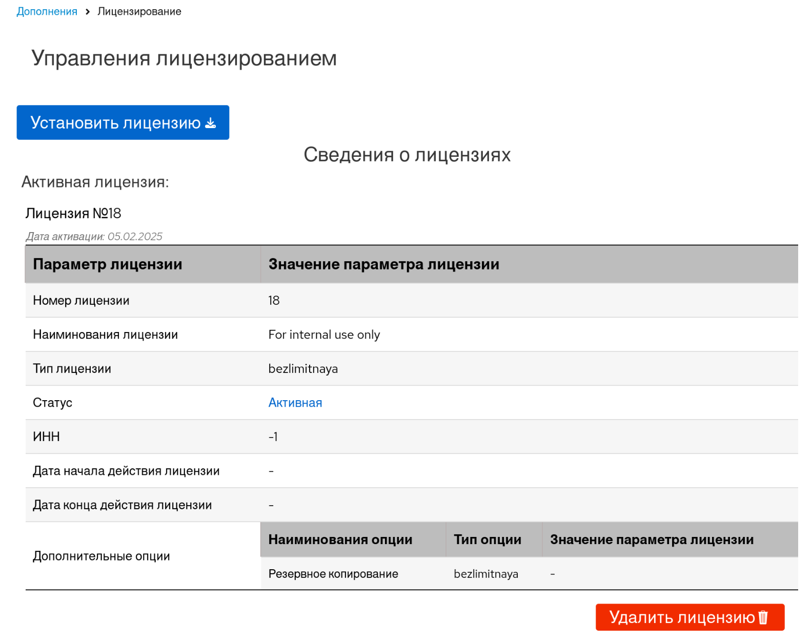Click the Лицензия №18 title
The image size is (812, 644).
(x=73, y=214)
